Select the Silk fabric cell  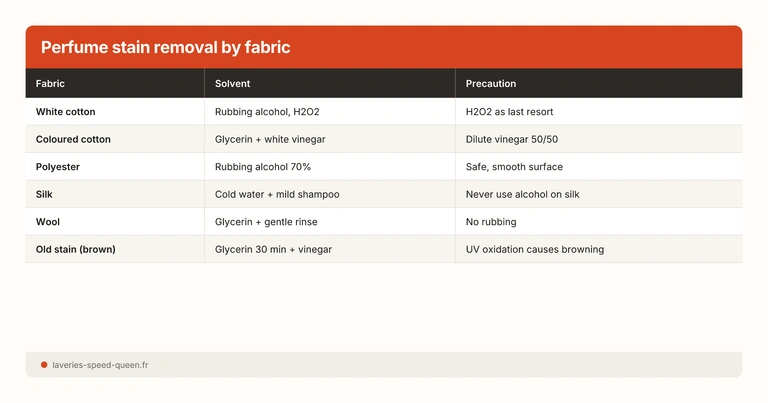[x=44, y=194]
